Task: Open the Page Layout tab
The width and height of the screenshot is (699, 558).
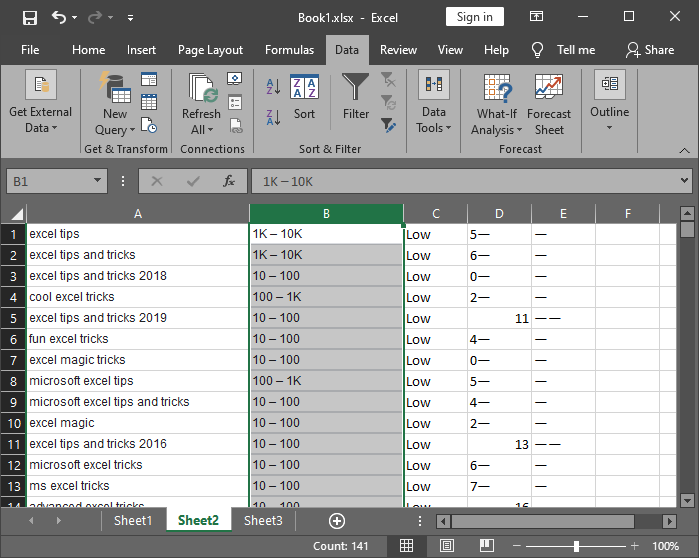Action: tap(210, 50)
